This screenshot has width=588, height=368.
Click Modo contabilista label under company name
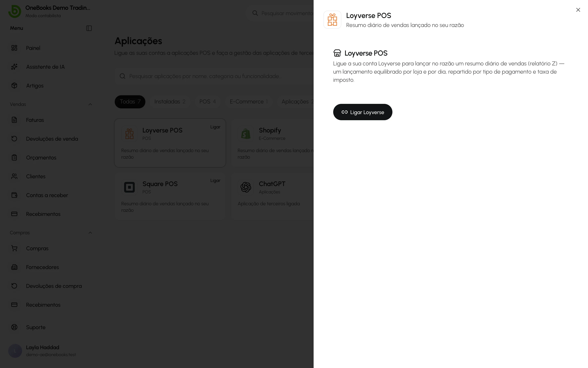(43, 16)
